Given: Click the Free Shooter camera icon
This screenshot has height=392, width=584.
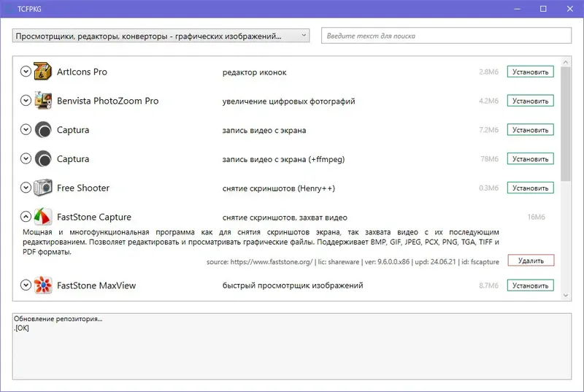Looking at the screenshot, I should tap(43, 188).
